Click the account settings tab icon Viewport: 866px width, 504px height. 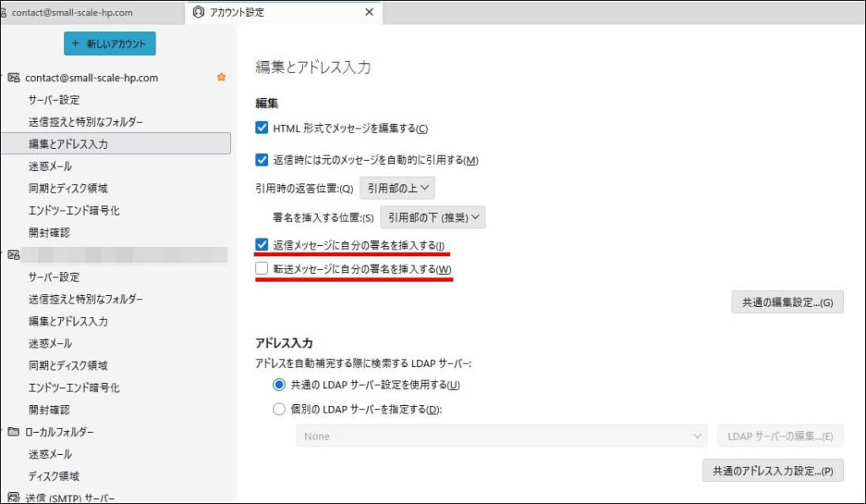[199, 12]
